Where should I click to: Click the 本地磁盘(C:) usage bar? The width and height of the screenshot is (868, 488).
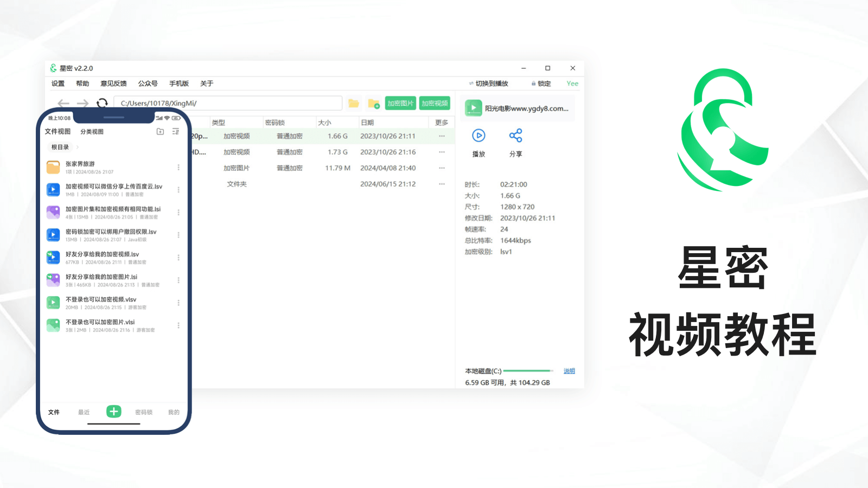coord(528,371)
